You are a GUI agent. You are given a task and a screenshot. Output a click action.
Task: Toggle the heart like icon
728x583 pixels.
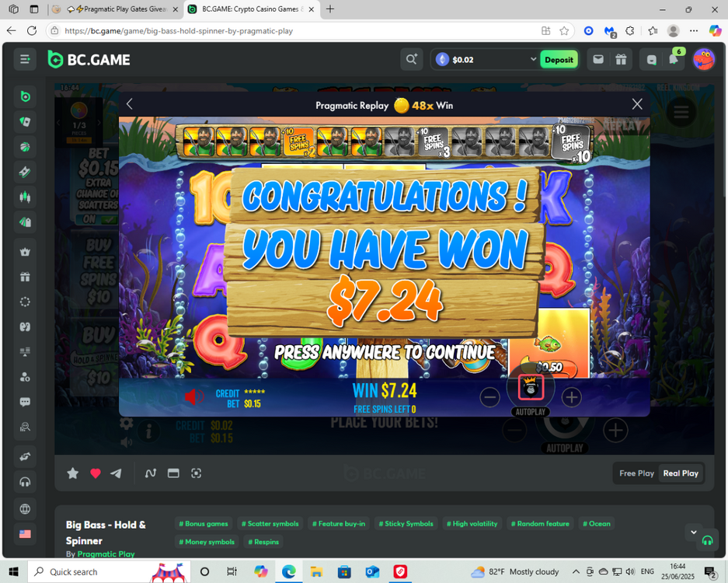click(96, 473)
